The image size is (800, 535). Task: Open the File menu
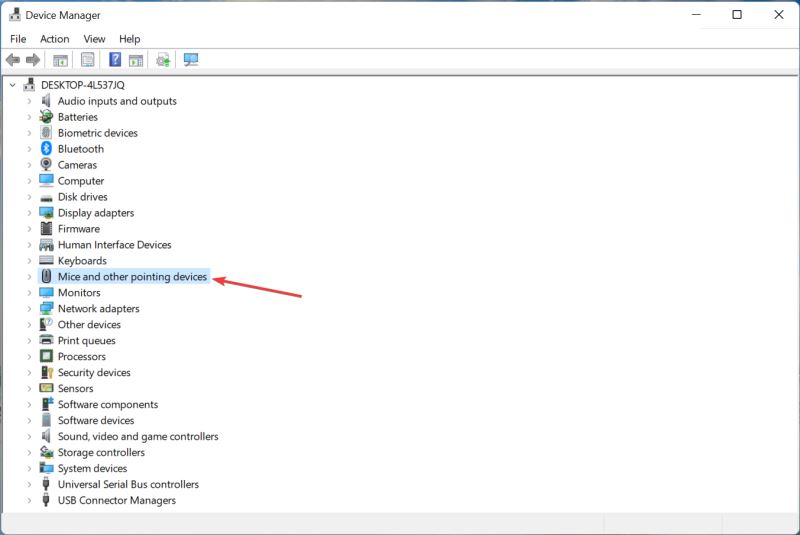pyautogui.click(x=18, y=39)
